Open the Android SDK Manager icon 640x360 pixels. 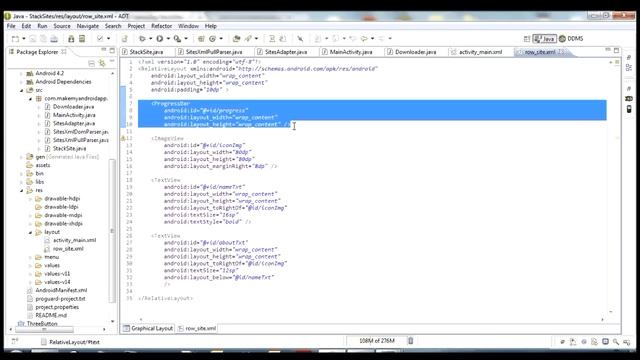(71, 39)
